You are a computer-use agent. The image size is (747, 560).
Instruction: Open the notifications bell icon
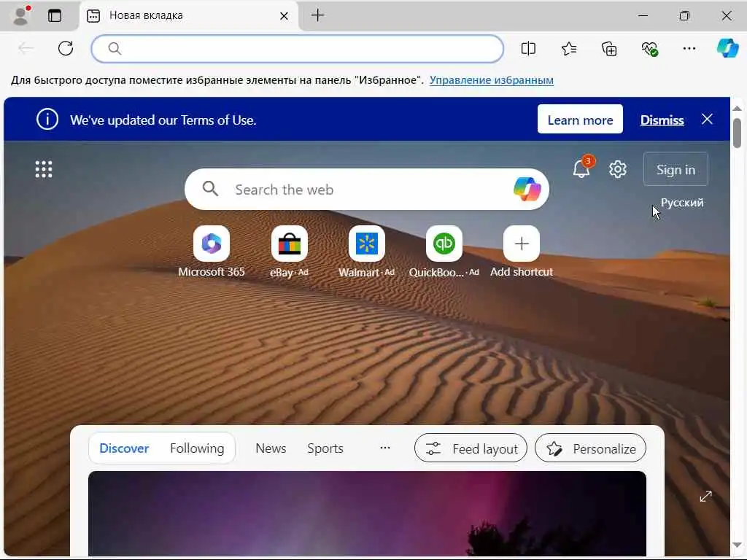click(581, 168)
